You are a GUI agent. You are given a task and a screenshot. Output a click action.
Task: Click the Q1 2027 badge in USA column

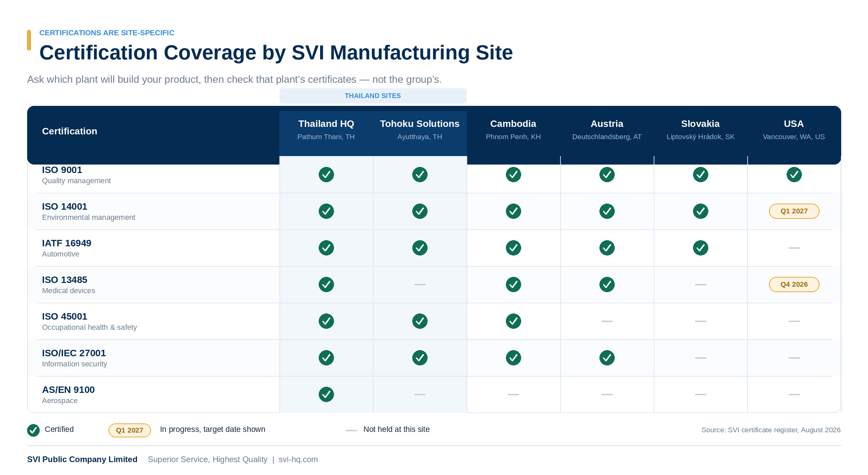click(x=794, y=211)
